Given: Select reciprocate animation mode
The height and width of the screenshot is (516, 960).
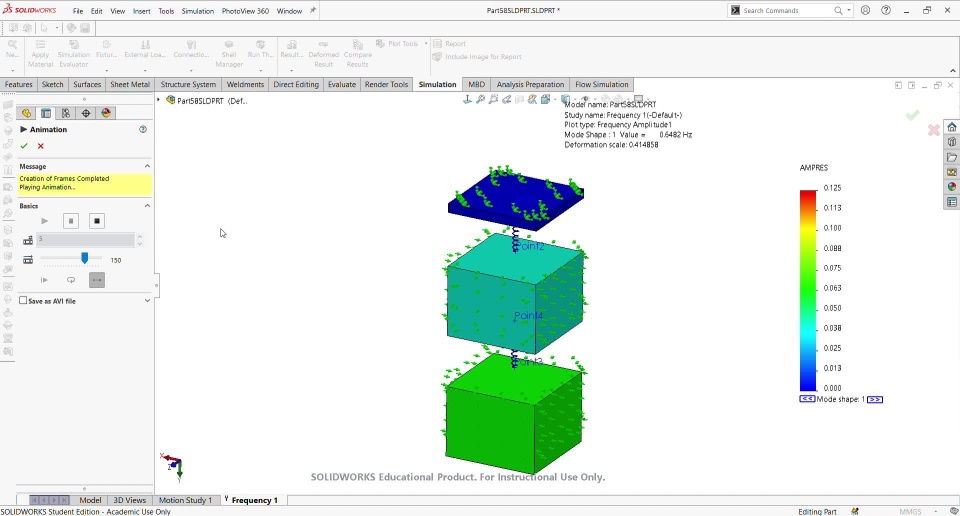Looking at the screenshot, I should 97,280.
